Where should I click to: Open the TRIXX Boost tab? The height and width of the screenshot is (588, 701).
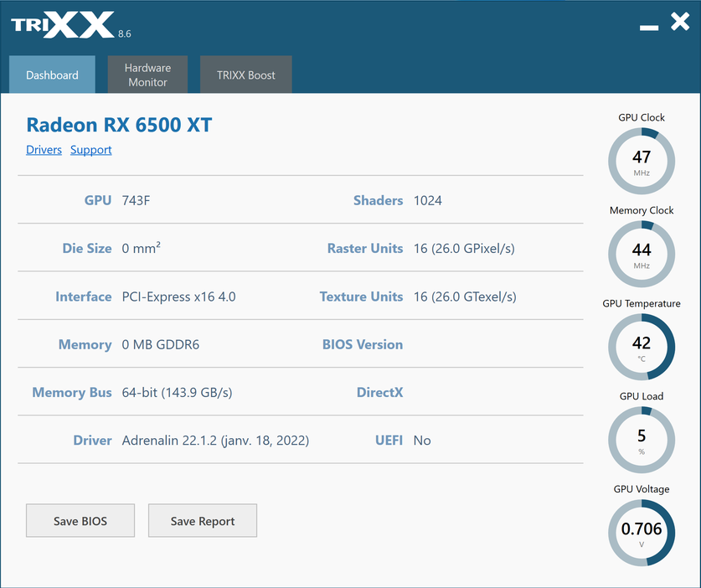point(246,75)
